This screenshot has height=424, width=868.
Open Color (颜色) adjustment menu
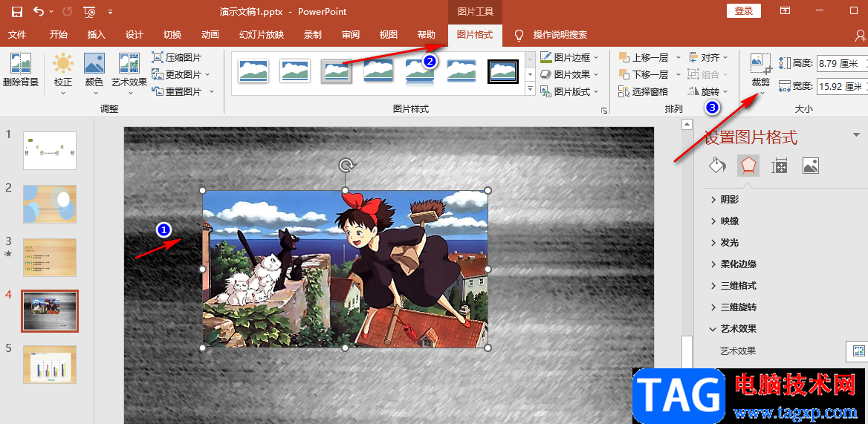[94, 72]
